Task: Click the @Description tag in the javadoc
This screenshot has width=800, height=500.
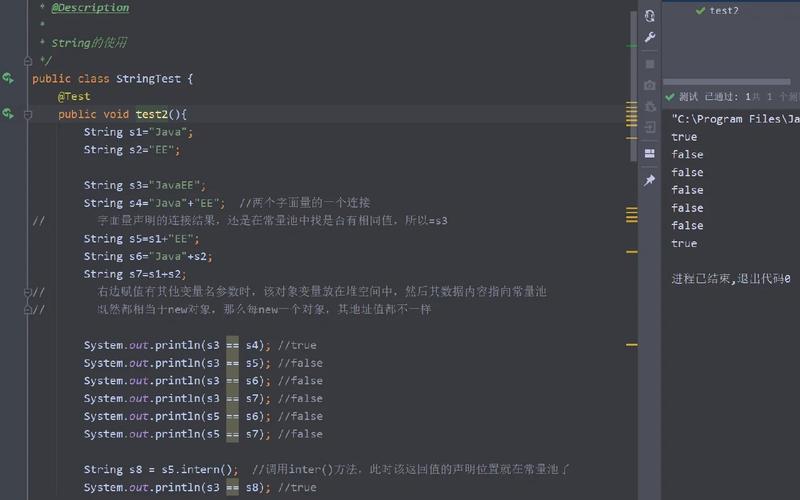Action: [90, 8]
